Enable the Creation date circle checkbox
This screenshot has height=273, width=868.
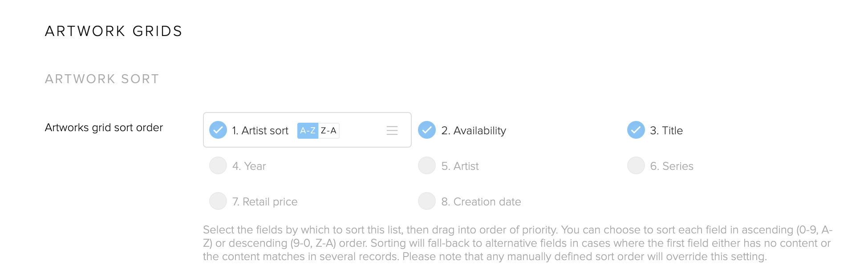(x=427, y=201)
